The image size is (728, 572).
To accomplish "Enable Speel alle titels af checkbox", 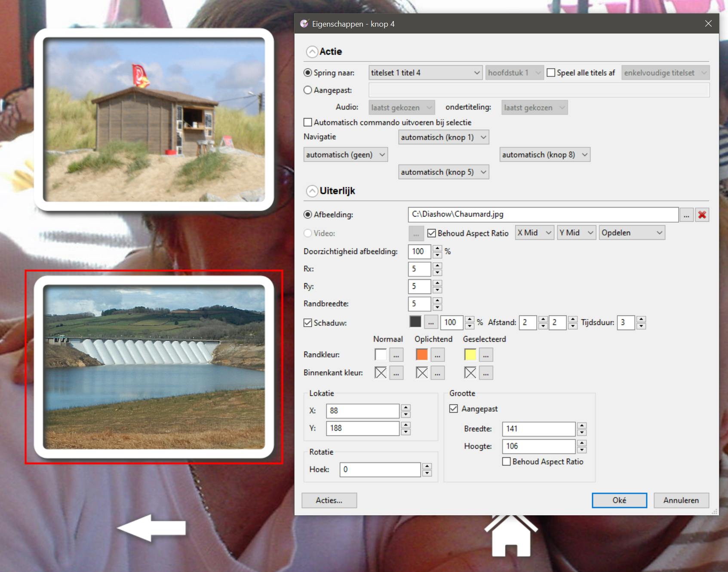I will 551,73.
